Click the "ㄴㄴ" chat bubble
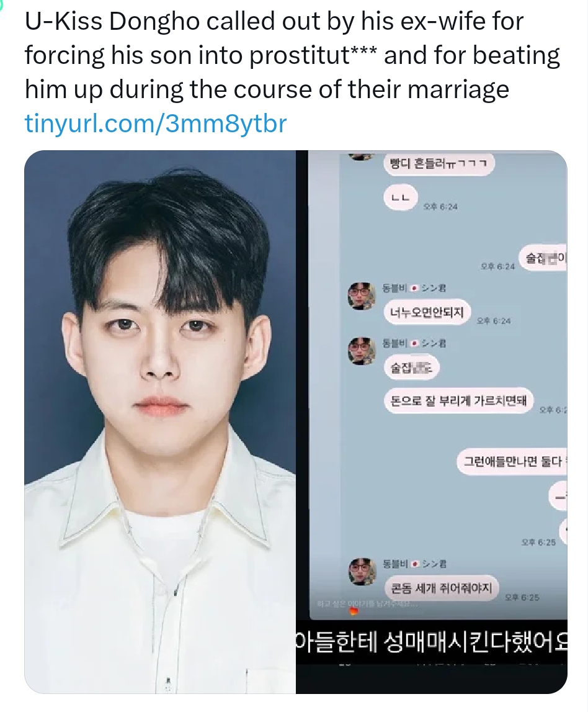 (400, 198)
